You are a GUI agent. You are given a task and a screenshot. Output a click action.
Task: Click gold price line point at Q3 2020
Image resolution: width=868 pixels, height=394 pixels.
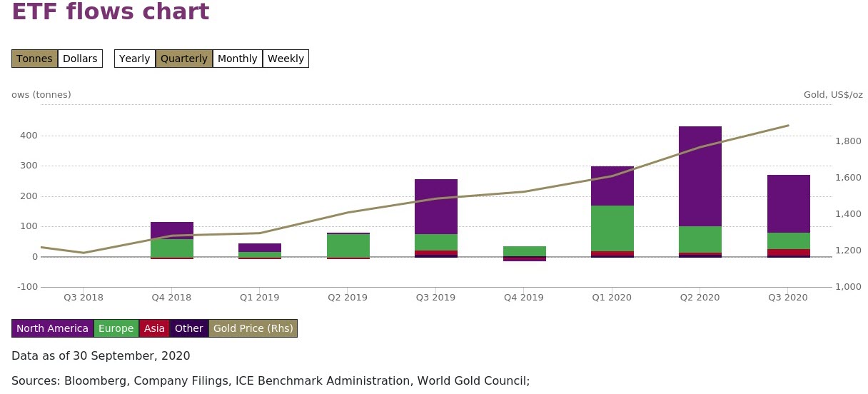(x=788, y=126)
